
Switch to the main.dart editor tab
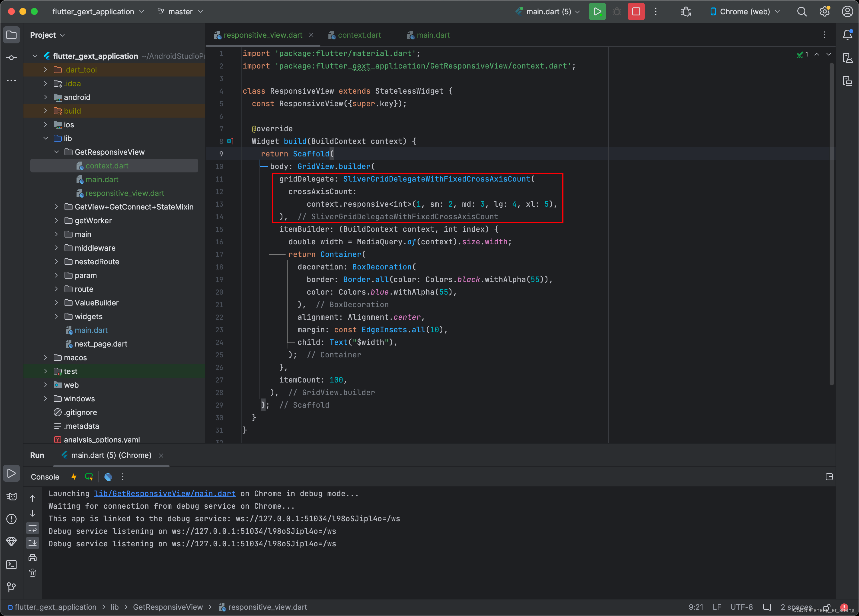(428, 35)
